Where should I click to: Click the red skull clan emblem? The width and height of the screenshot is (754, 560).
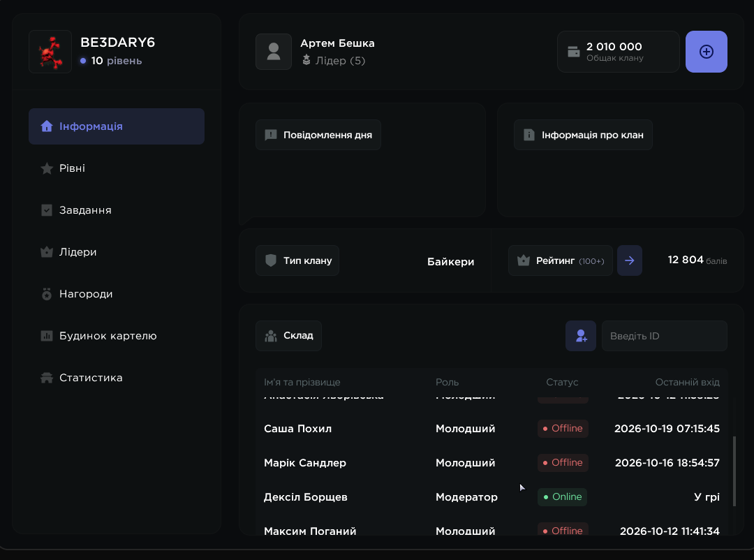tap(50, 52)
